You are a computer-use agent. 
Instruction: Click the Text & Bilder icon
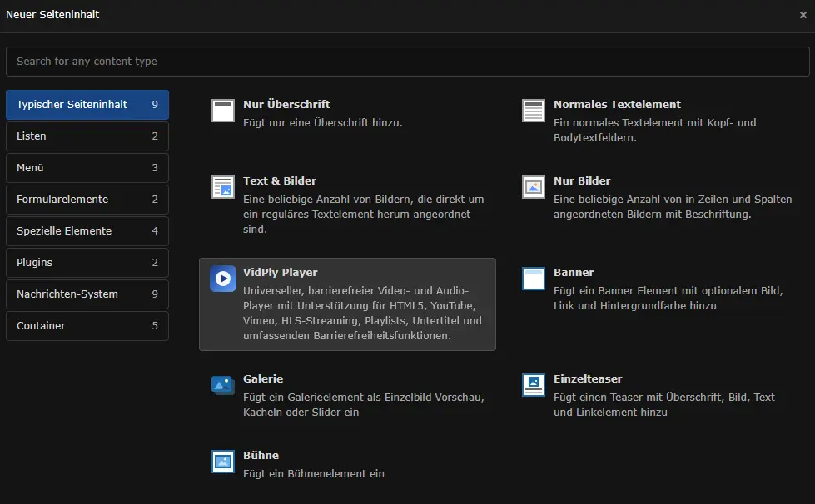tap(223, 187)
